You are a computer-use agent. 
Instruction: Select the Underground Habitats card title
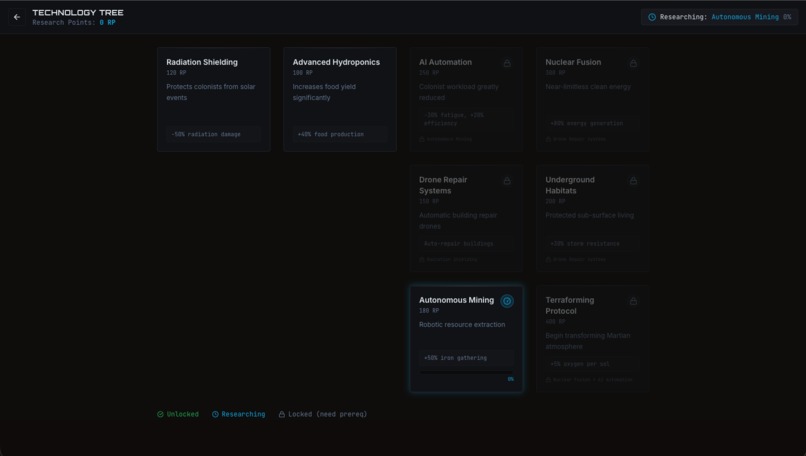[570, 185]
